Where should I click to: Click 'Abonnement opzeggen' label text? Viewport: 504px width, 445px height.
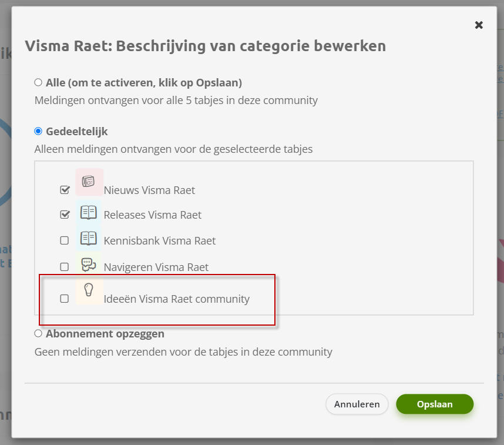(105, 334)
